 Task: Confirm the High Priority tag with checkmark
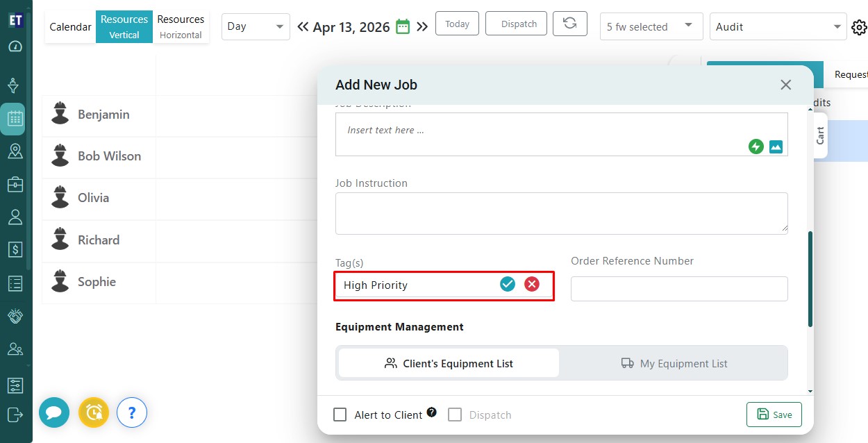[508, 284]
